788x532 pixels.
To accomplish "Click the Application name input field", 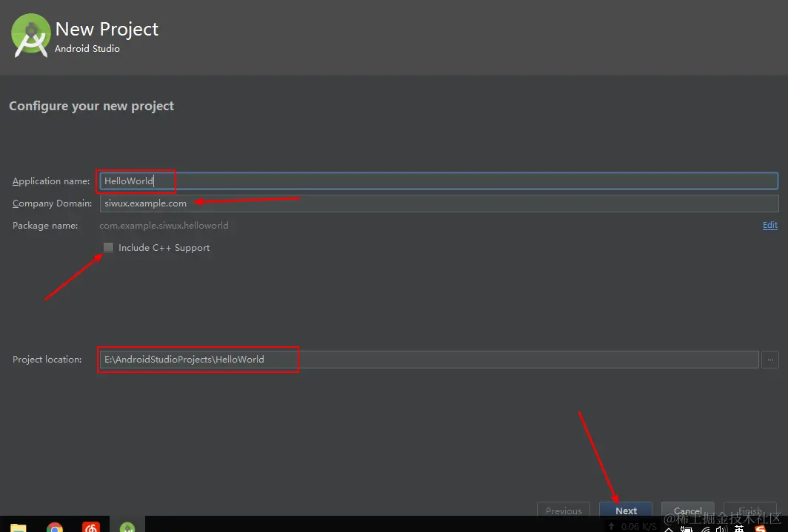I will point(438,181).
